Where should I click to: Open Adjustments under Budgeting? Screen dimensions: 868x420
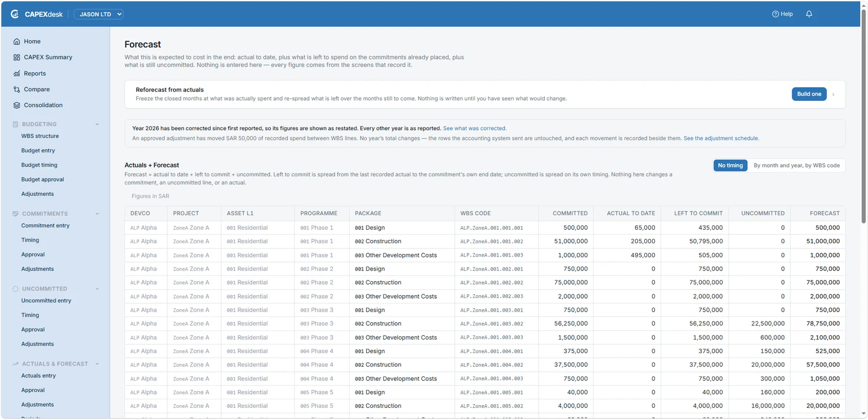point(38,194)
